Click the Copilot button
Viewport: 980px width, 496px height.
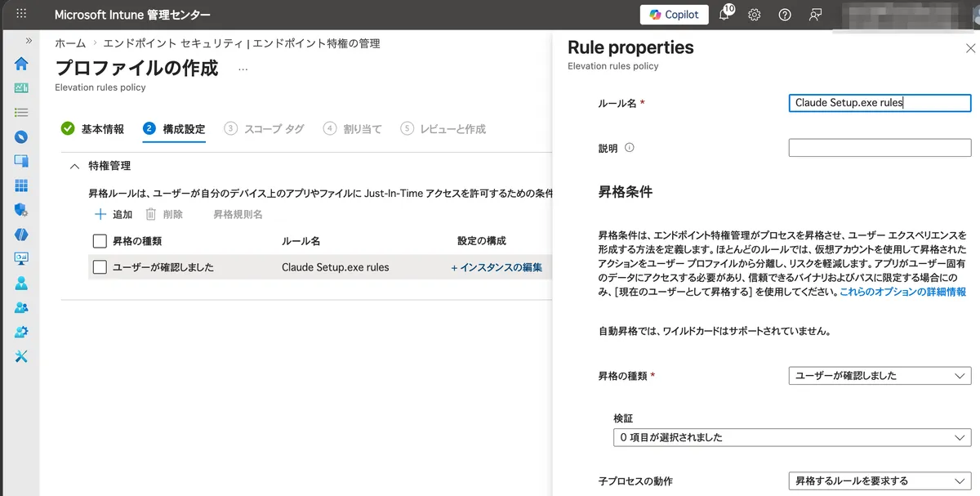[x=675, y=15]
